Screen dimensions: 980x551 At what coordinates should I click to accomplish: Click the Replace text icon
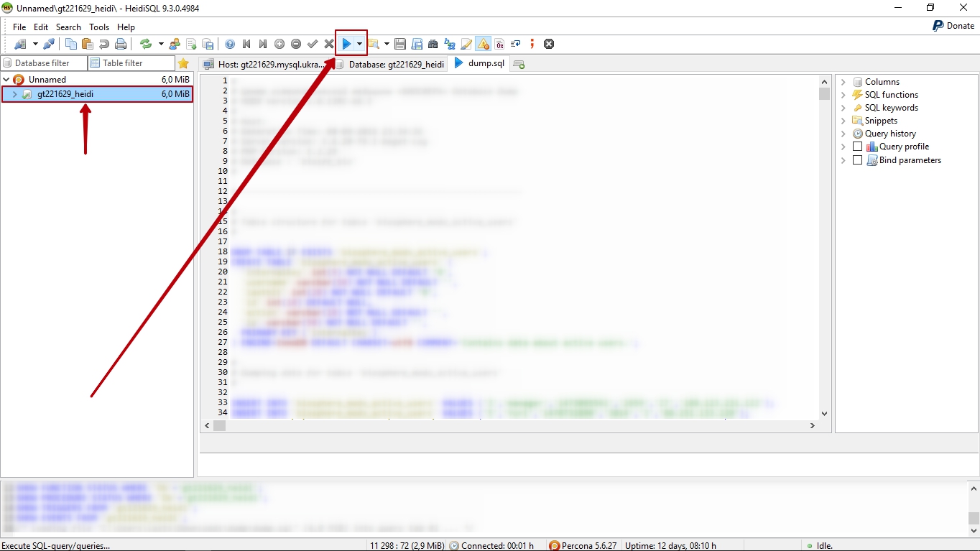450,44
